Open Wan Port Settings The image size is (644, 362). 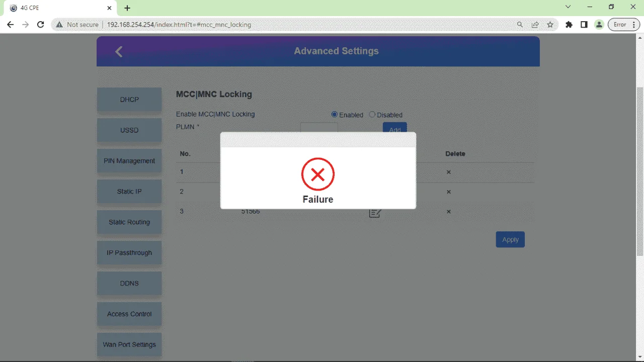[x=129, y=345]
